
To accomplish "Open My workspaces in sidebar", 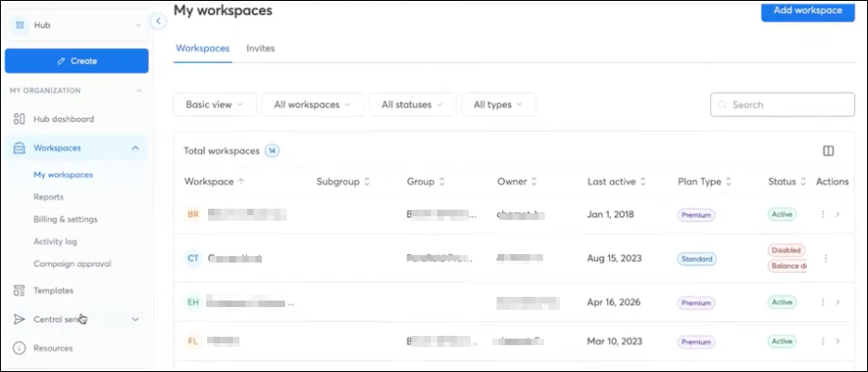I will 63,175.
